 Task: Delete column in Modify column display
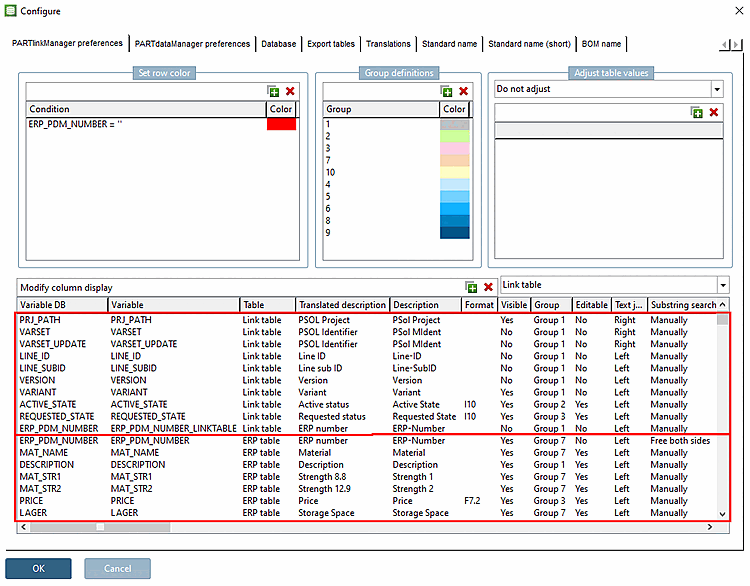489,287
